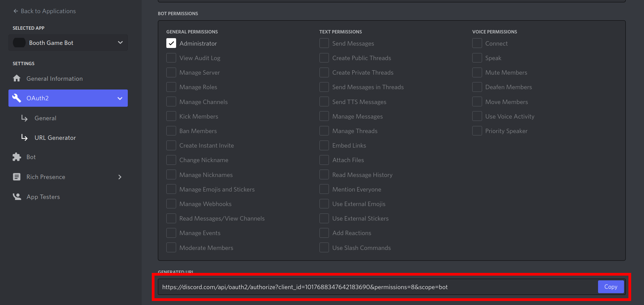Enable the Add Reactions checkbox
644x305 pixels.
coord(324,233)
